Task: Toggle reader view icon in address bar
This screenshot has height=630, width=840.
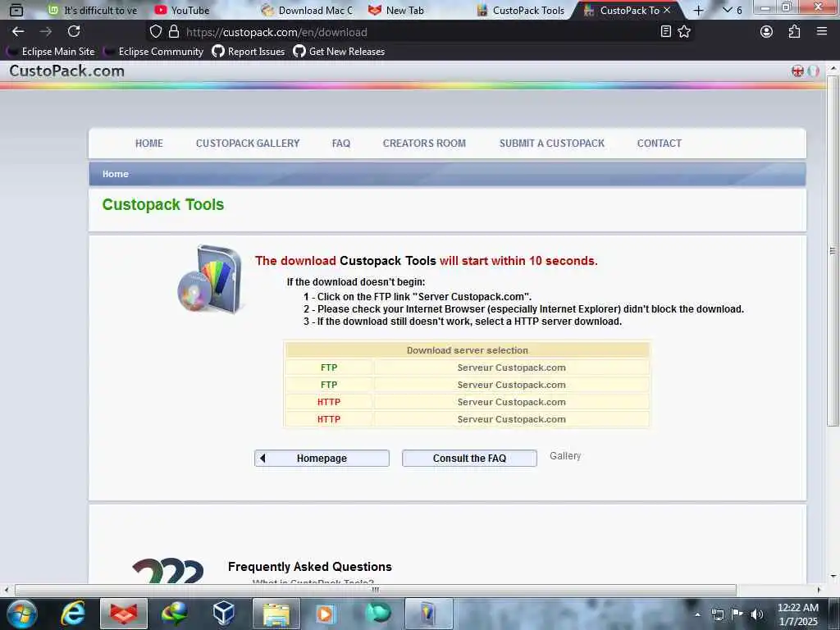Action: (665, 32)
